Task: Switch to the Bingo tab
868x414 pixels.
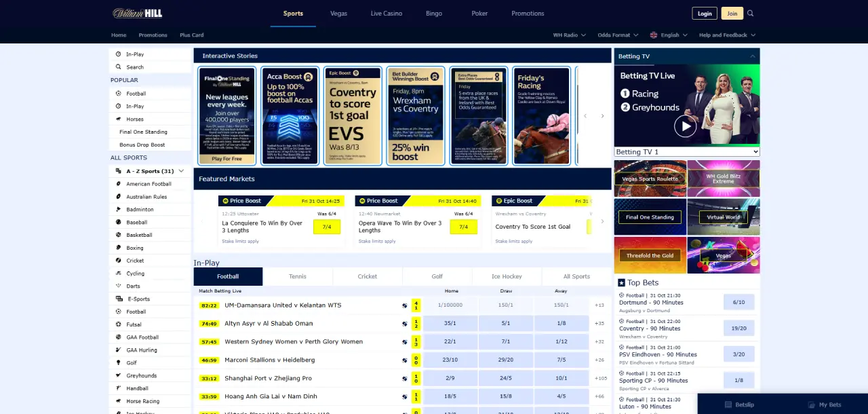Action: pyautogui.click(x=434, y=14)
